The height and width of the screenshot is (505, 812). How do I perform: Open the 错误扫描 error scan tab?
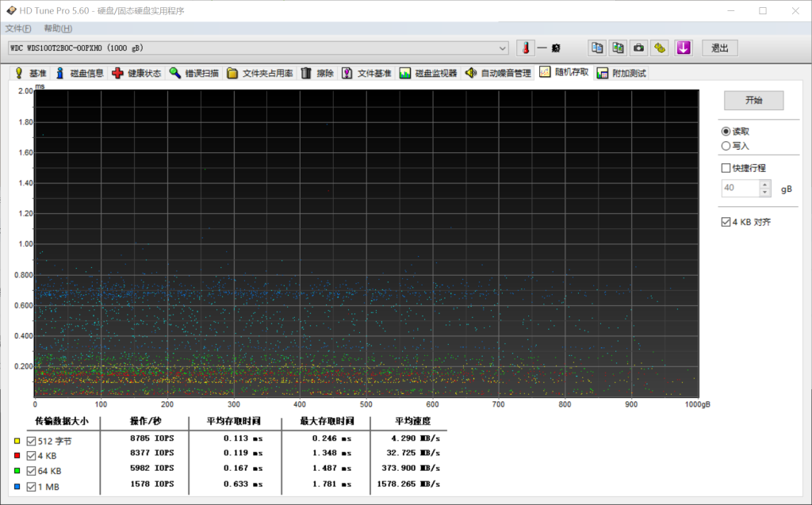(194, 73)
